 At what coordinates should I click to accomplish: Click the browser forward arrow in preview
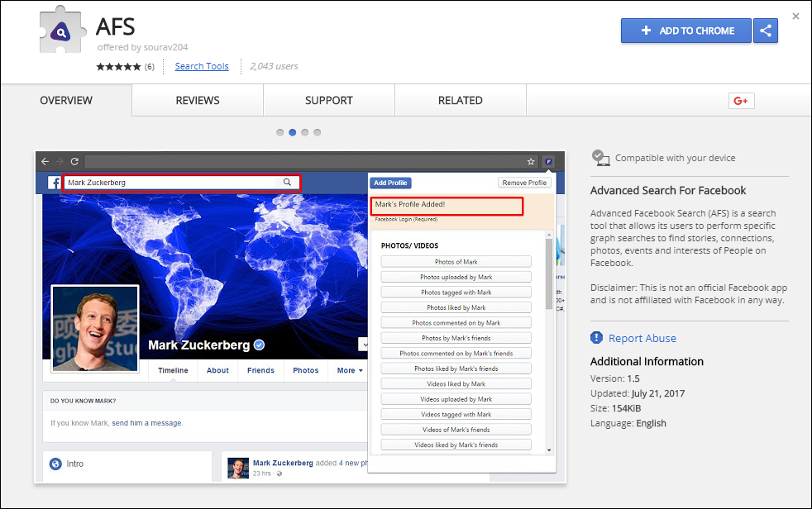pos(60,161)
